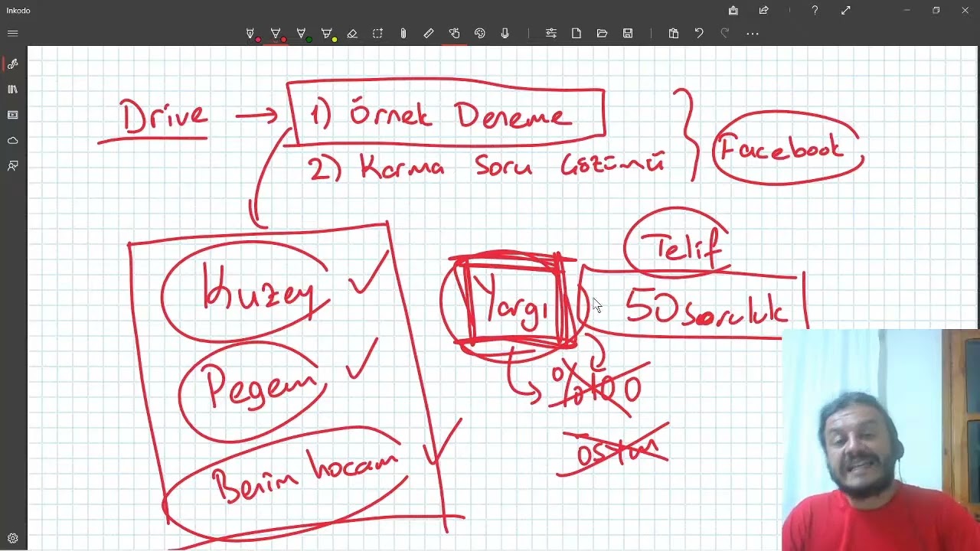Viewport: 980px width, 551px height.
Task: Select the yellow highlighter tool
Action: click(x=327, y=34)
